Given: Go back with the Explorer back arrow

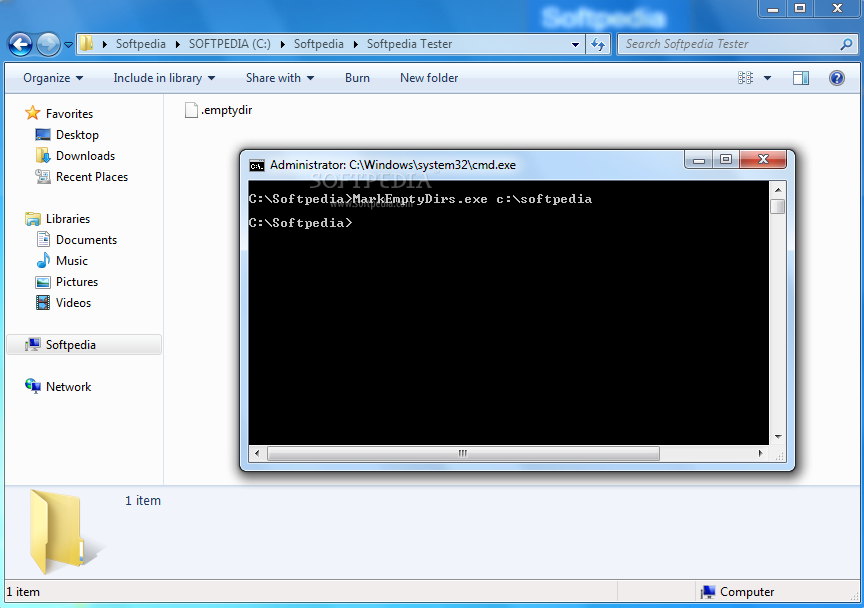Looking at the screenshot, I should click(x=20, y=44).
